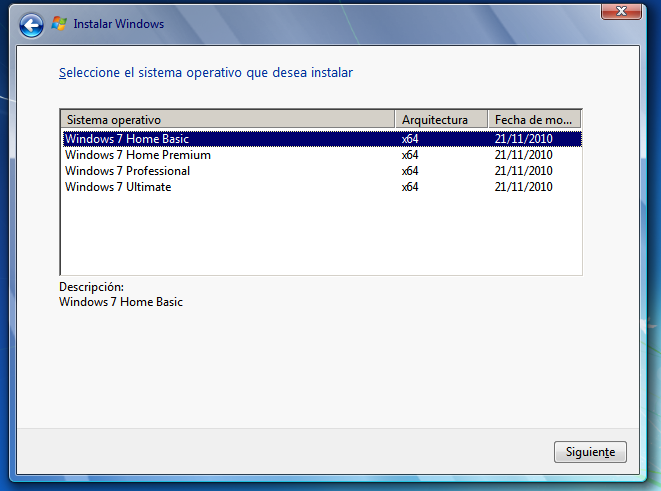Pick Windows 7 Ultimate edition
This screenshot has width=661, height=491.
pos(322,187)
